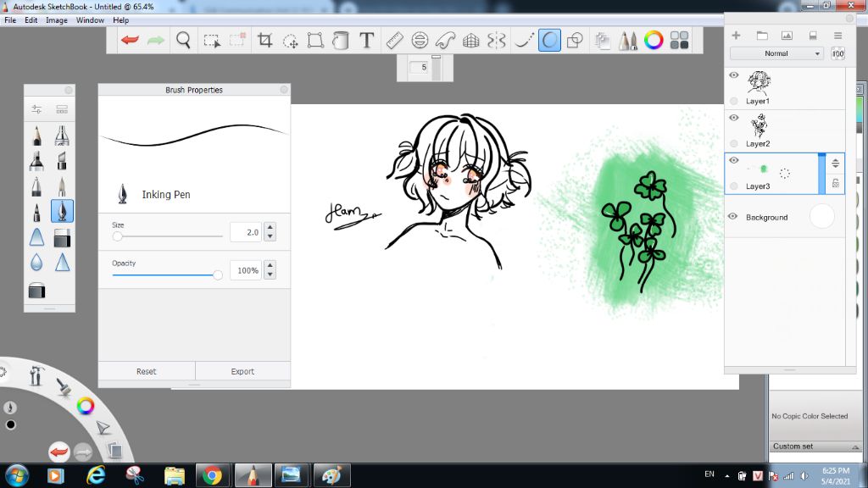Enable the Ellipse guide tool
Screen dimensions: 868x488
pyautogui.click(x=420, y=40)
